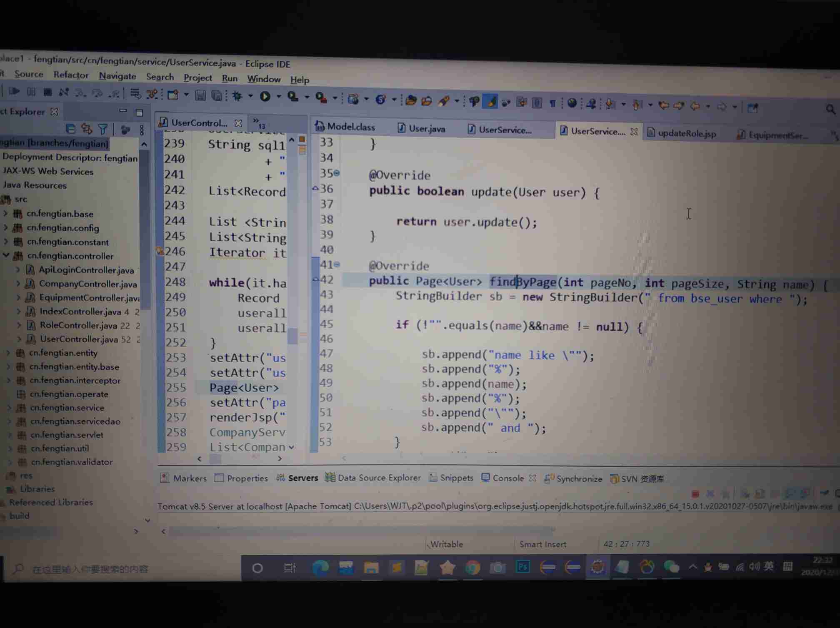Image resolution: width=840 pixels, height=628 pixels.
Task: Click the Filter funnel icon in Explorer
Action: (x=103, y=129)
